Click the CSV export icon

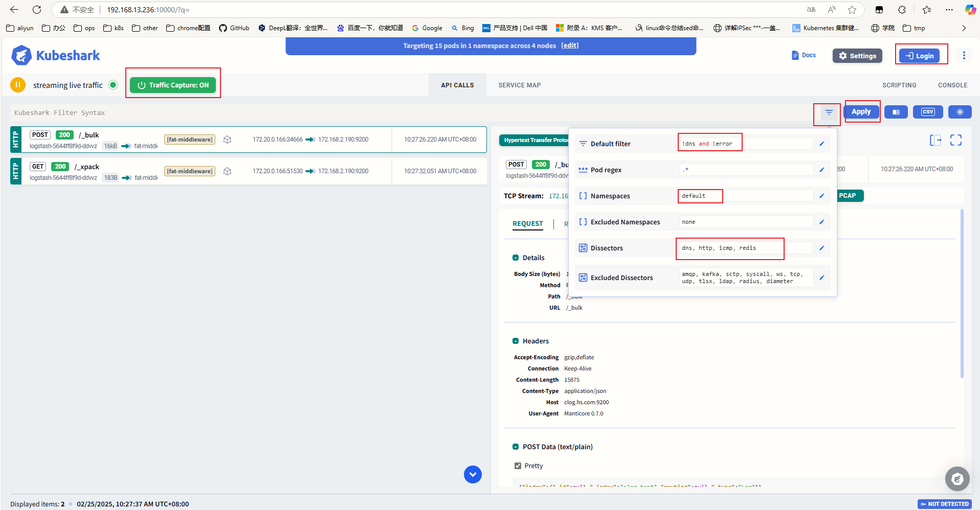[928, 112]
